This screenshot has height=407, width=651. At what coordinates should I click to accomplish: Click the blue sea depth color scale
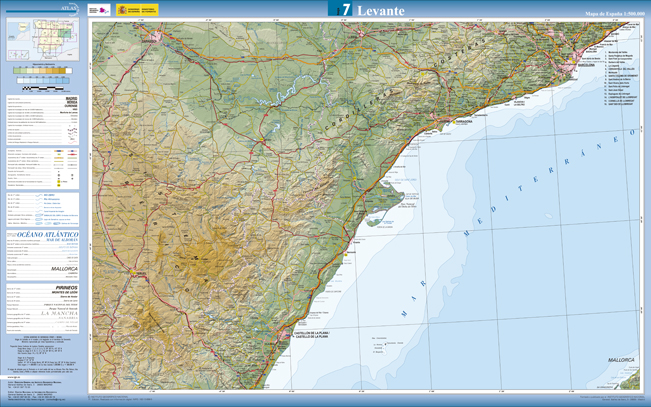[x=44, y=81]
